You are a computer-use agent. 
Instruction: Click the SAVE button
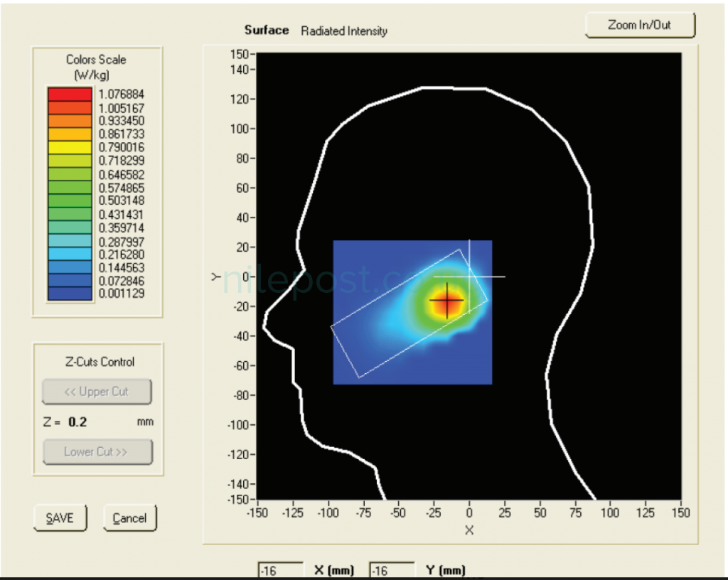pos(60,518)
